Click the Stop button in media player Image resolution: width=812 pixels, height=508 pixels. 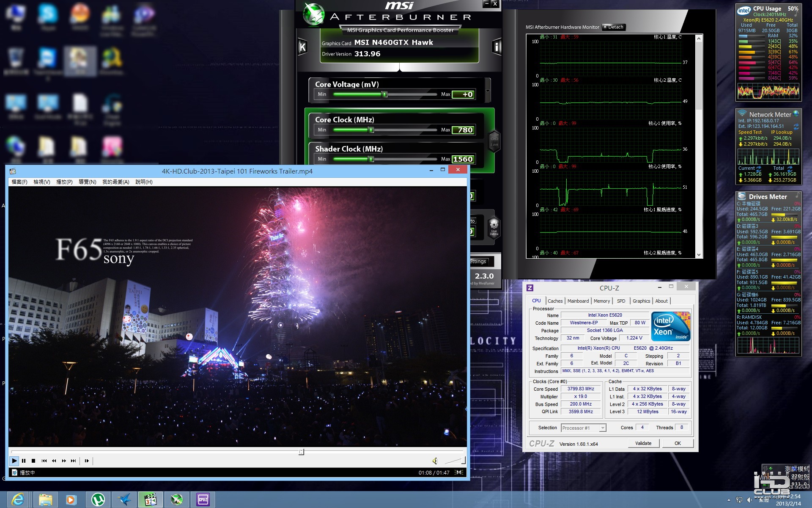pos(33,461)
